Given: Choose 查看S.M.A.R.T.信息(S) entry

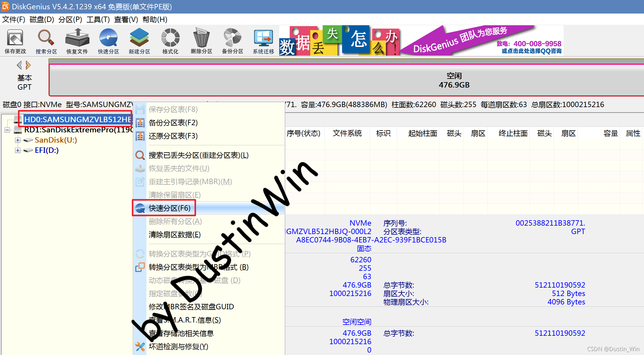Looking at the screenshot, I should [x=209, y=320].
